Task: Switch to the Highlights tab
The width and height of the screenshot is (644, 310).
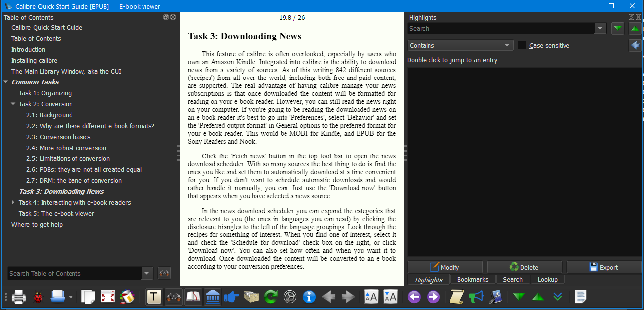Action: pyautogui.click(x=429, y=280)
